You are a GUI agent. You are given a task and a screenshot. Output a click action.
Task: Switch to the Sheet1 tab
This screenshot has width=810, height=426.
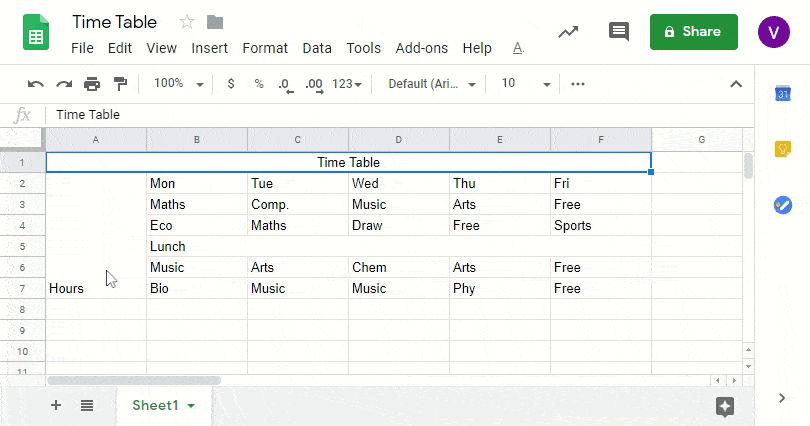pos(156,405)
